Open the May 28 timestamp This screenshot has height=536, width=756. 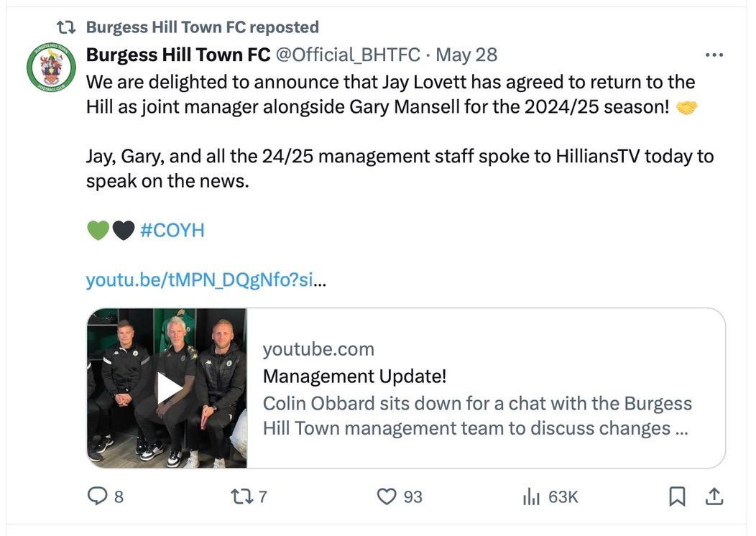(466, 55)
